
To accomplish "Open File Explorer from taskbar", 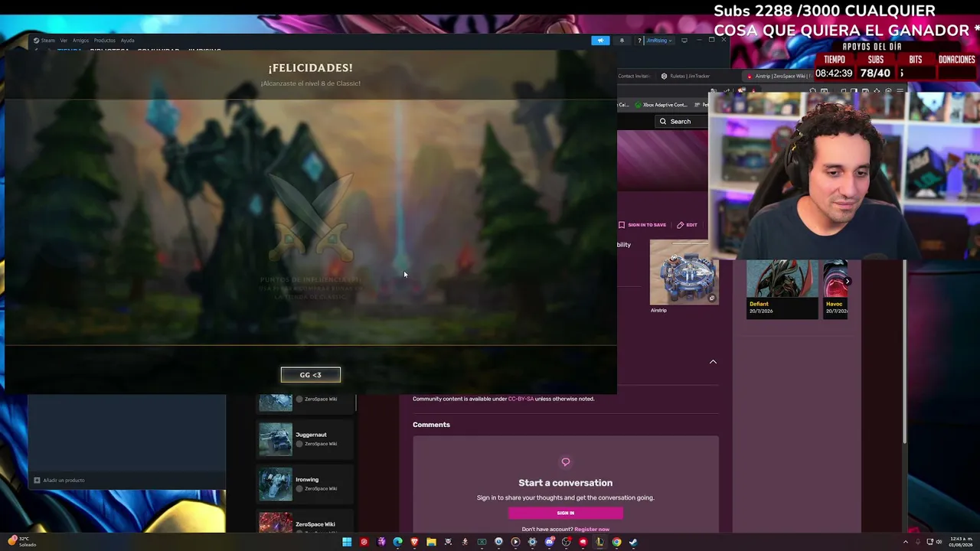I will tap(431, 542).
